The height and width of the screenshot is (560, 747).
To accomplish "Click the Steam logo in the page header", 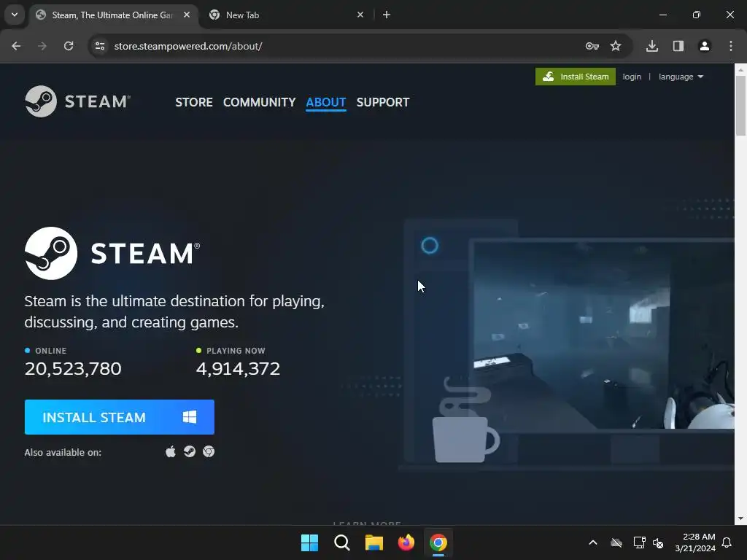I will (77, 101).
